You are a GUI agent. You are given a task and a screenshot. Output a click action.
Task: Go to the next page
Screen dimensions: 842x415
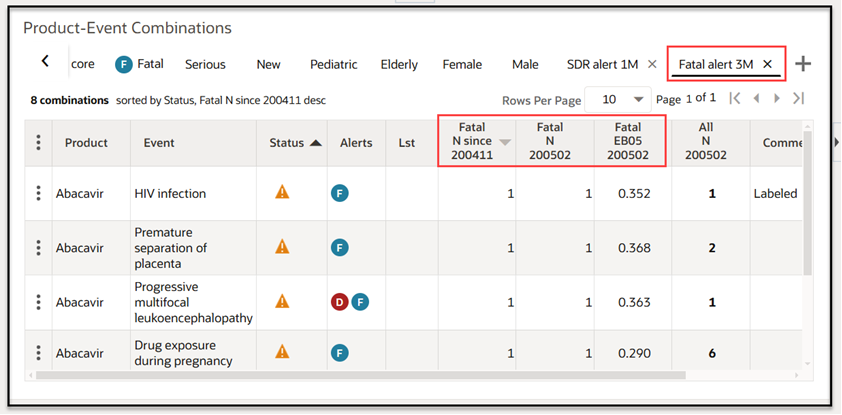coord(776,98)
